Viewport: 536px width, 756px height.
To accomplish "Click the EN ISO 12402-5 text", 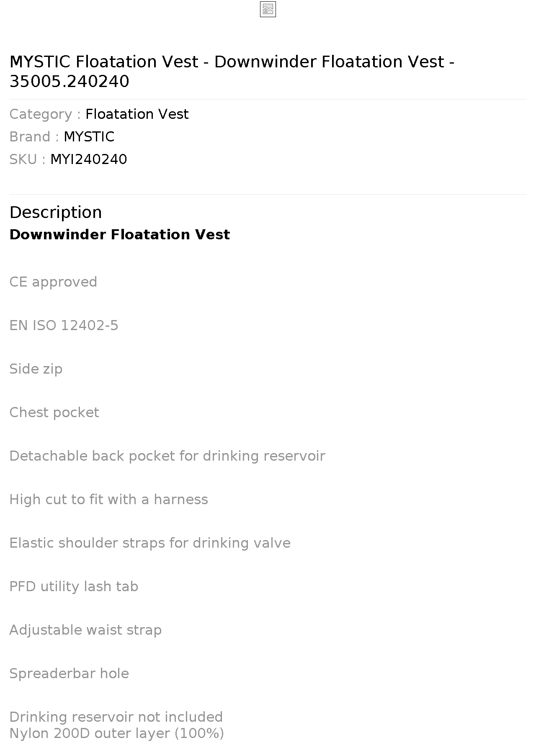I will (64, 325).
